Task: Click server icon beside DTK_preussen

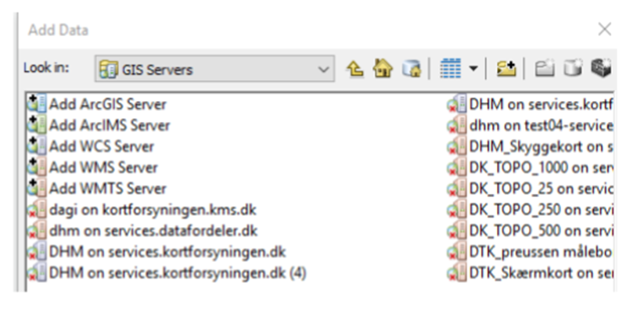Action: 457,251
